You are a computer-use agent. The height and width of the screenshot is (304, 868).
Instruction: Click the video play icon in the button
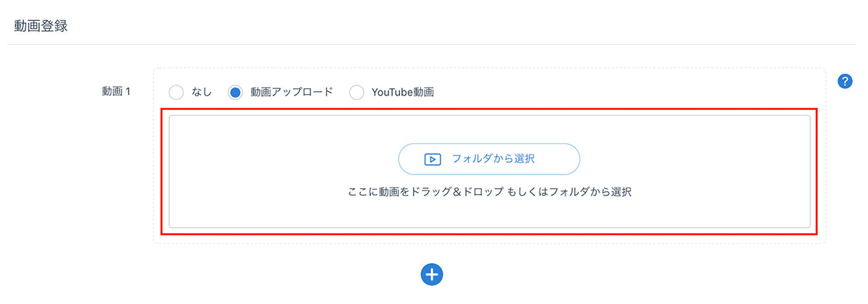[x=433, y=159]
